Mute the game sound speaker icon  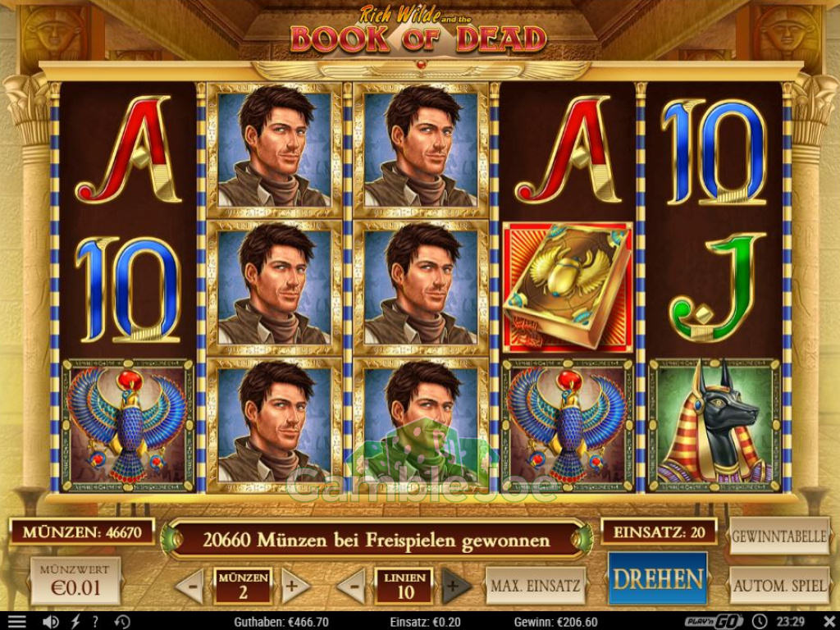51,622
